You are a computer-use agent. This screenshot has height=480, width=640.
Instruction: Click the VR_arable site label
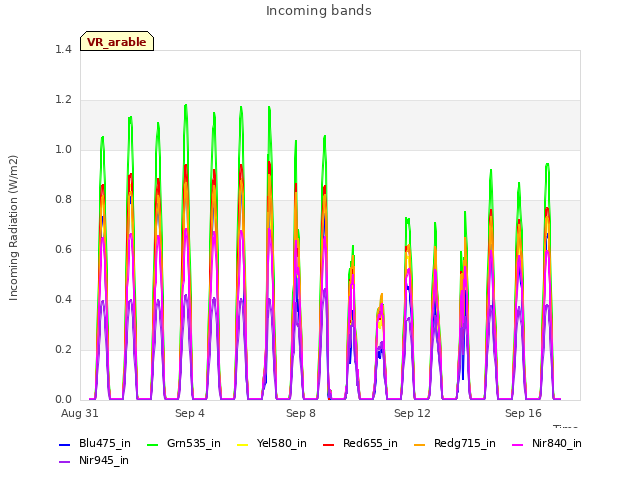tap(117, 42)
